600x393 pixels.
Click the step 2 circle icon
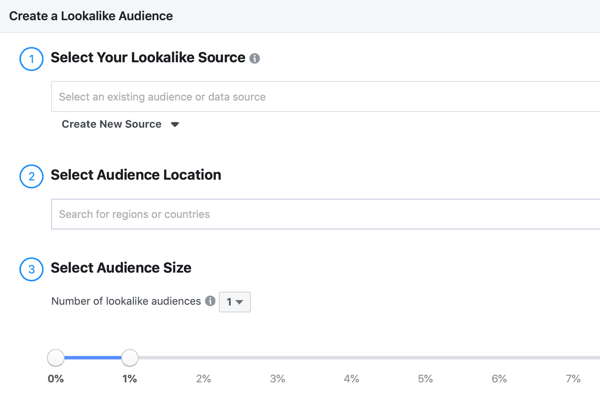pos(31,176)
